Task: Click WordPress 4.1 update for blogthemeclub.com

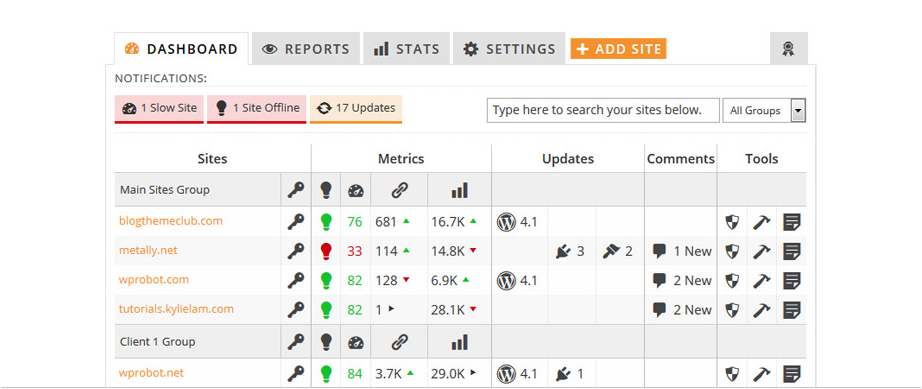Action: click(x=517, y=222)
